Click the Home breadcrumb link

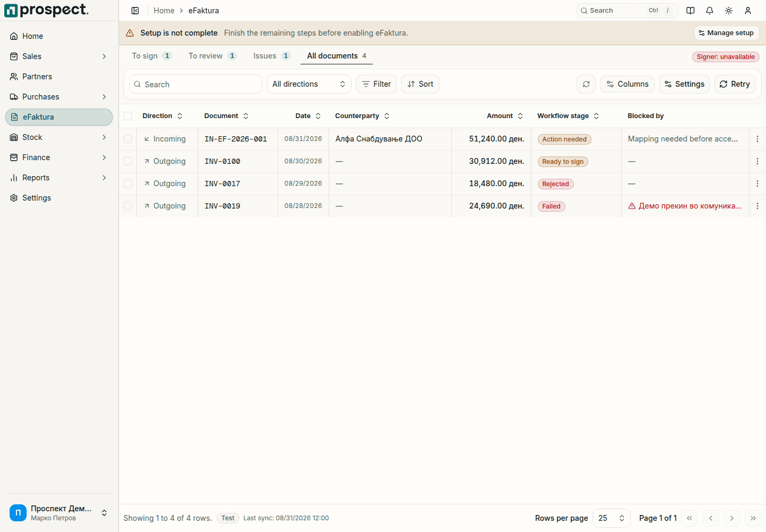pyautogui.click(x=164, y=11)
